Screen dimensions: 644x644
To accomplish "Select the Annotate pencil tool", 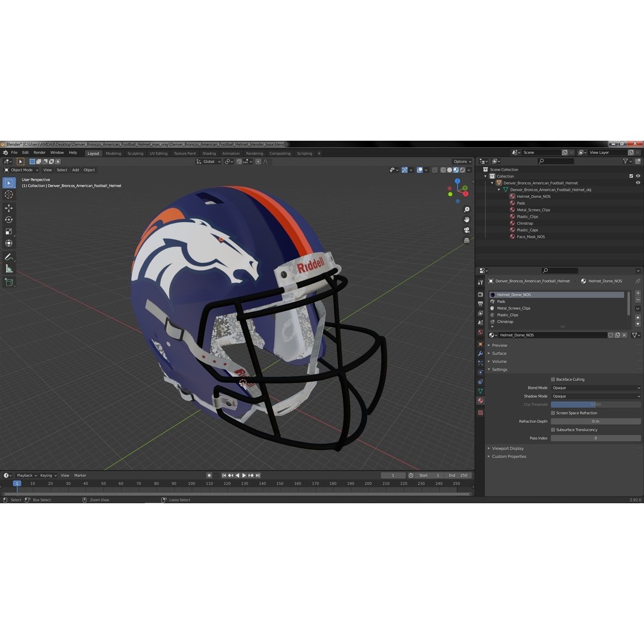I will click(x=8, y=257).
